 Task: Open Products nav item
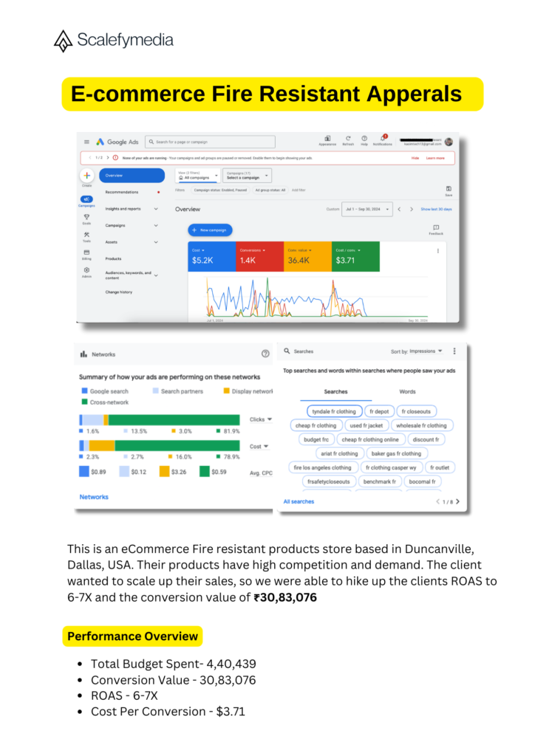click(113, 258)
